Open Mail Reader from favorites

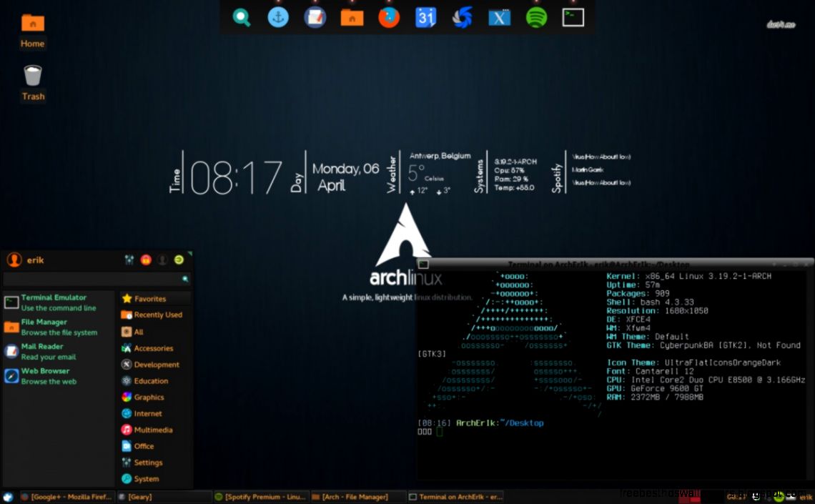coord(58,351)
